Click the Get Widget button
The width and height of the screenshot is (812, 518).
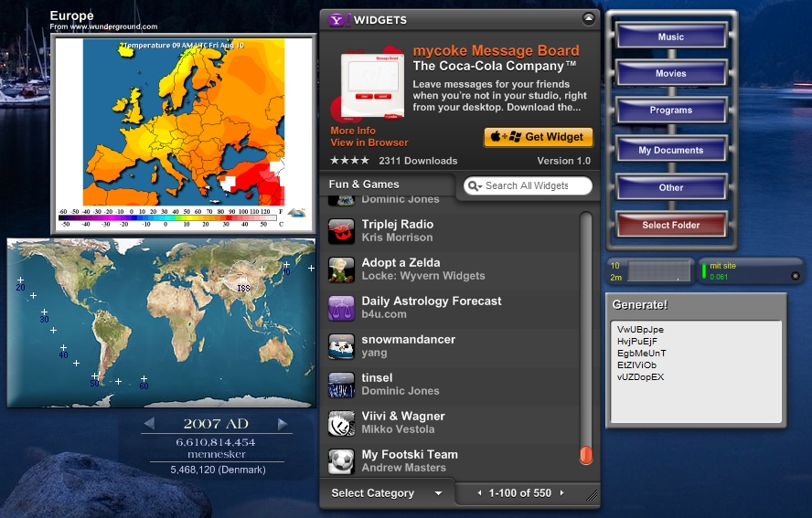point(539,137)
